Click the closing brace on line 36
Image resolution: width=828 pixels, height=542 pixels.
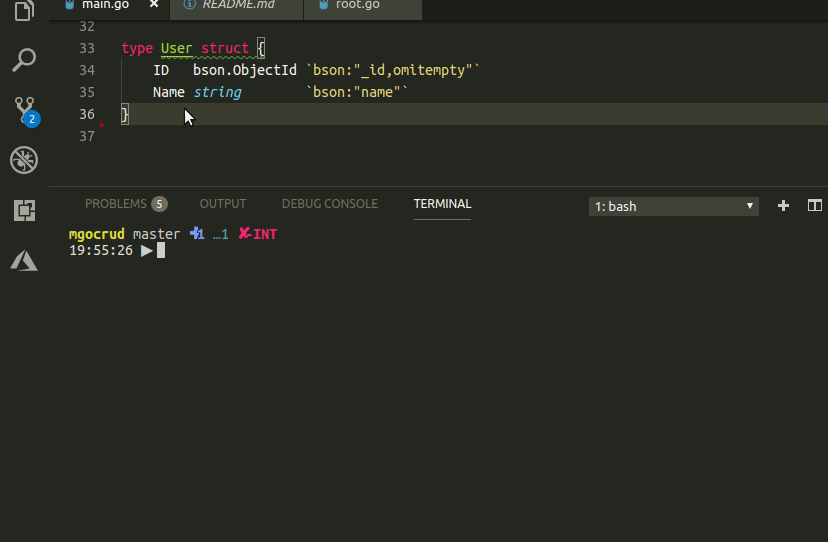(x=125, y=114)
